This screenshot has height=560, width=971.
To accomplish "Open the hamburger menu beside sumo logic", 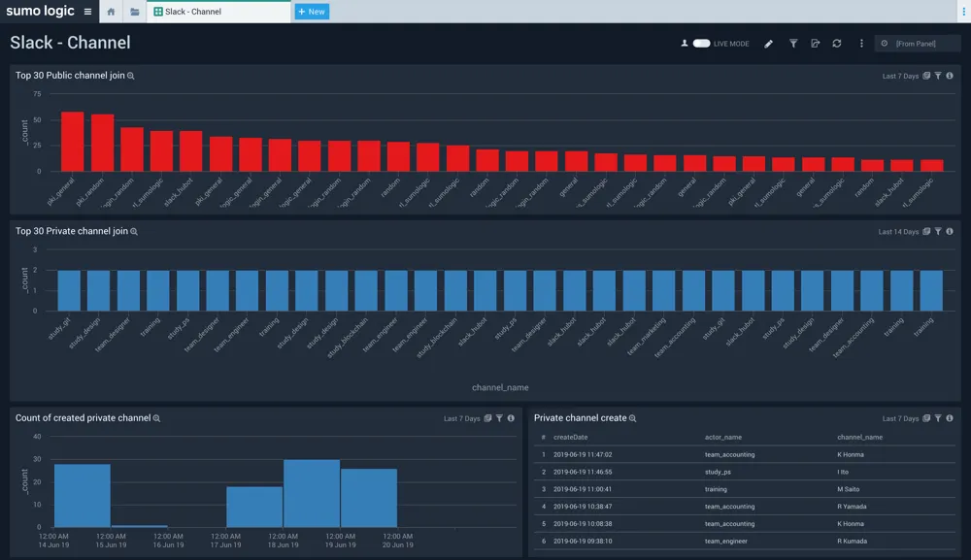I will pyautogui.click(x=87, y=12).
